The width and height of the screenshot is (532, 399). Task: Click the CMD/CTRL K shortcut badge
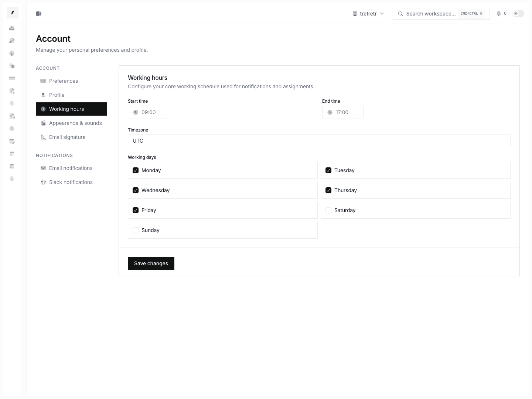click(x=471, y=14)
